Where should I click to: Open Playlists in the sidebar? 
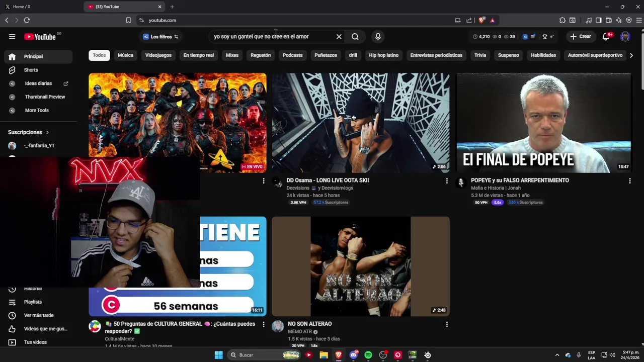tap(38, 302)
